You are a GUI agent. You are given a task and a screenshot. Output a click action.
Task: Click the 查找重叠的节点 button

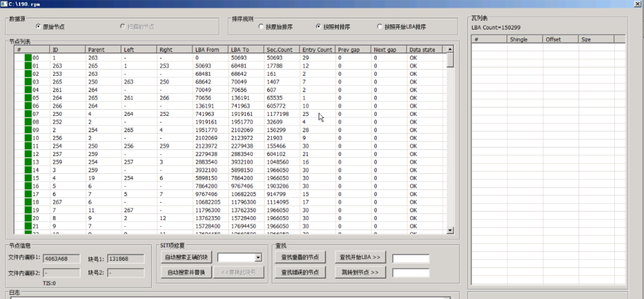300,257
